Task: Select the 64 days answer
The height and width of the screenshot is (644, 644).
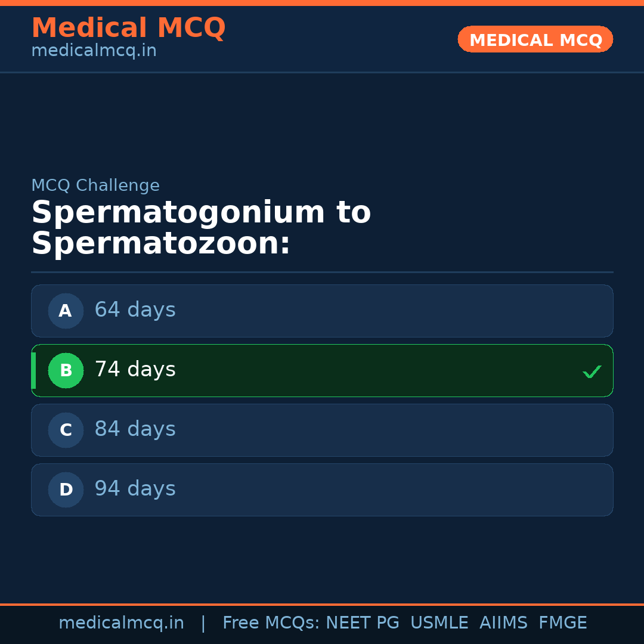Action: point(135,310)
